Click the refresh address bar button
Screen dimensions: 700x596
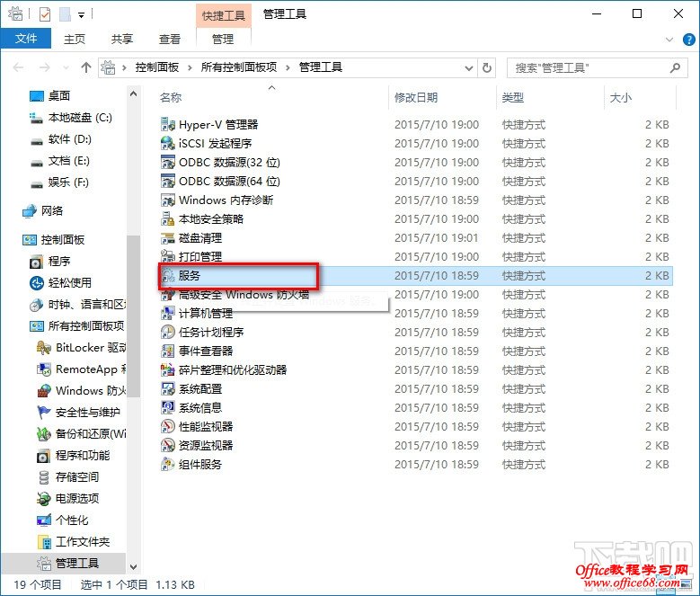pyautogui.click(x=487, y=67)
